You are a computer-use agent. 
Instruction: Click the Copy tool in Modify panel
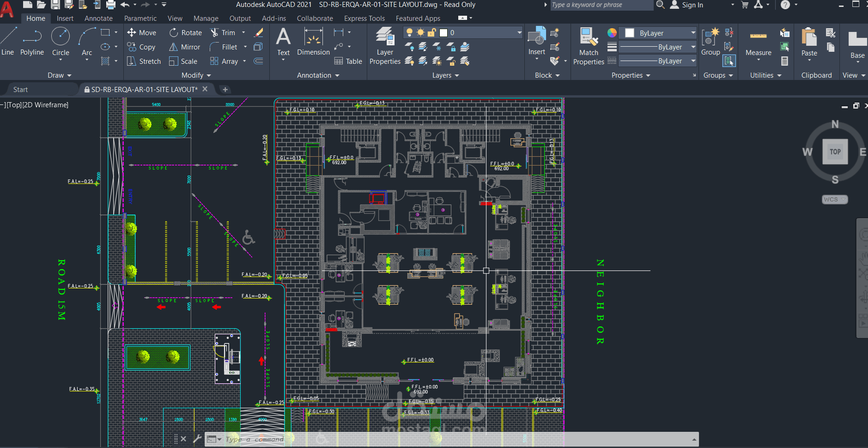tap(141, 47)
